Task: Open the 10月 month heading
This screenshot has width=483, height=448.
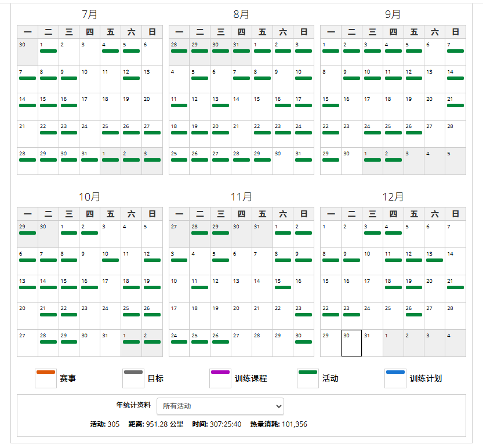Action: 90,197
